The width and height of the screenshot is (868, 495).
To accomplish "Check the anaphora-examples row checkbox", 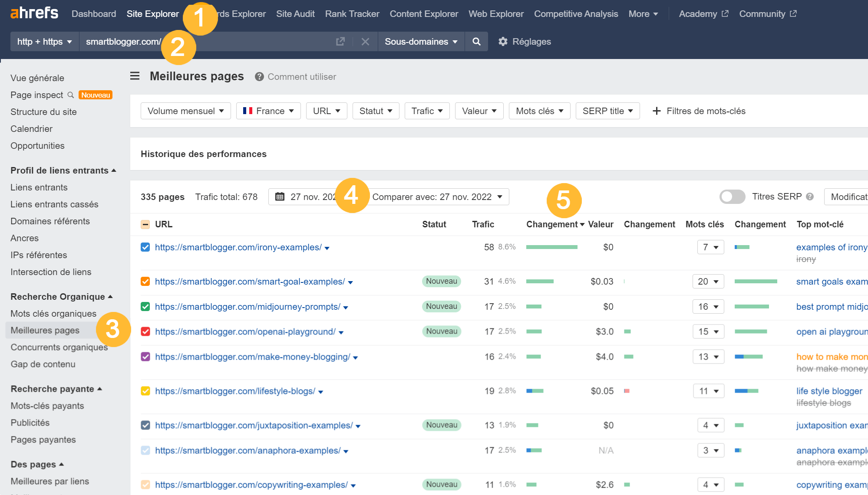I will coord(145,450).
